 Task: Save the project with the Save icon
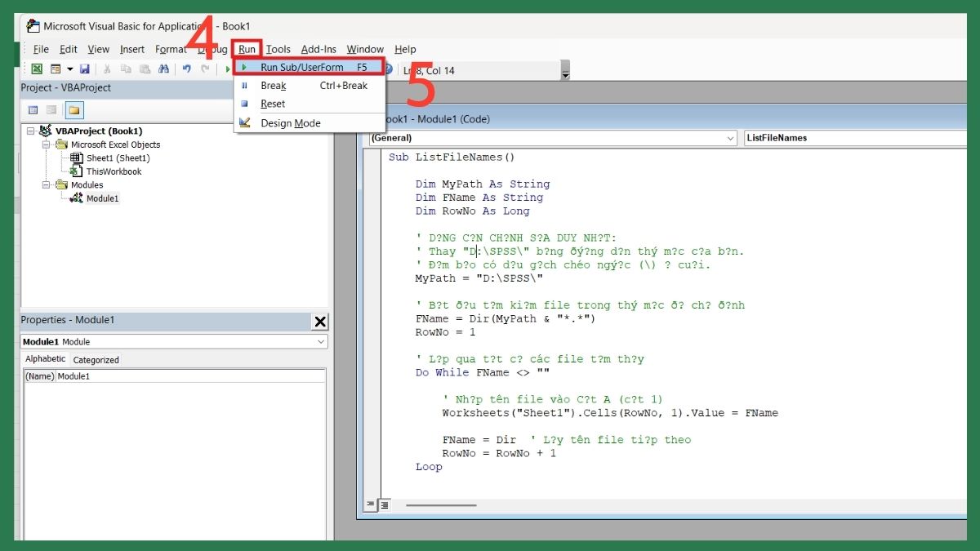point(85,69)
